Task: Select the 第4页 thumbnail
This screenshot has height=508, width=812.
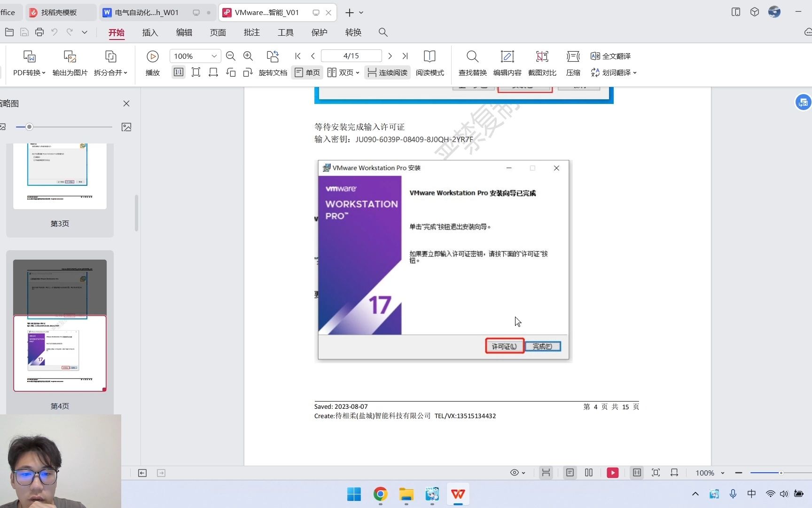Action: pyautogui.click(x=60, y=325)
